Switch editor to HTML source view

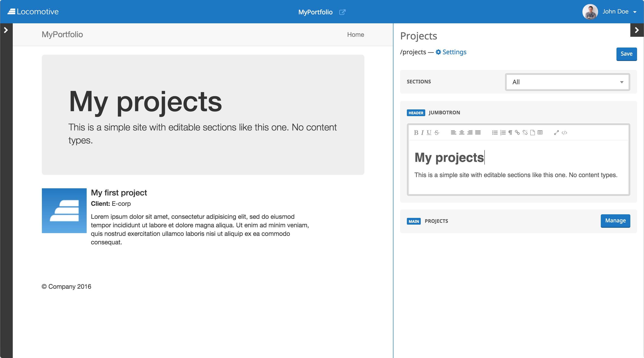564,133
